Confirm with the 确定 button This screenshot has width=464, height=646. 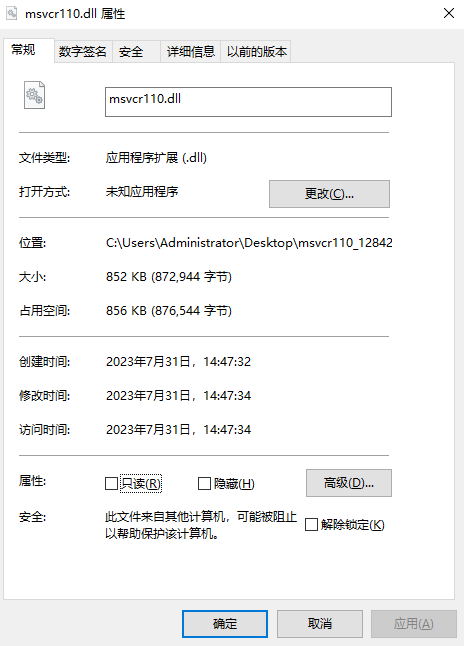coord(225,624)
